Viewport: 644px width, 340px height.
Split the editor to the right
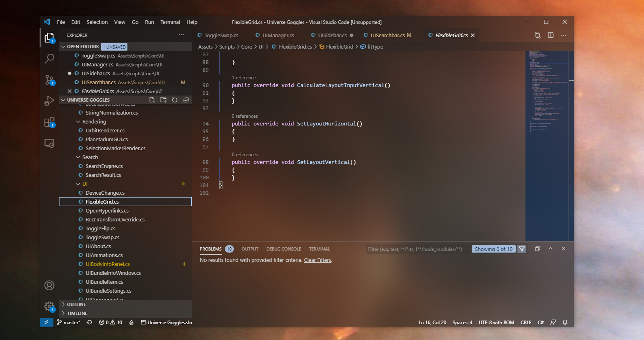(551, 35)
